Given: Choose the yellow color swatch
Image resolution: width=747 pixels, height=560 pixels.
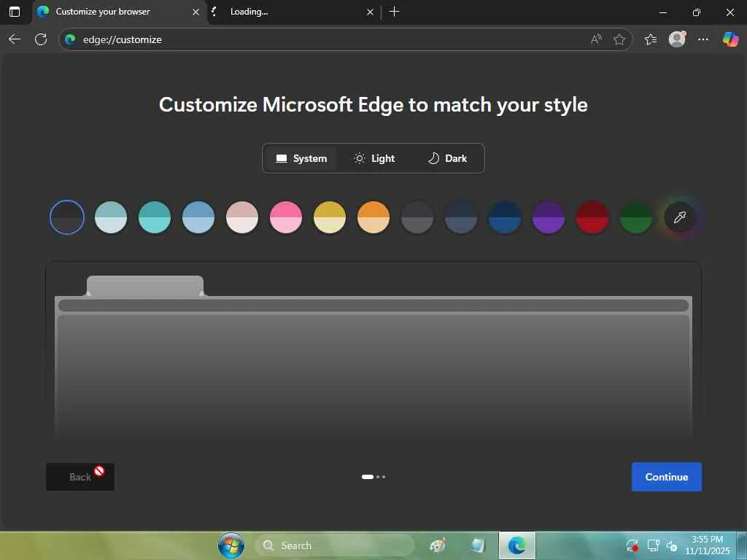Looking at the screenshot, I should coord(330,217).
